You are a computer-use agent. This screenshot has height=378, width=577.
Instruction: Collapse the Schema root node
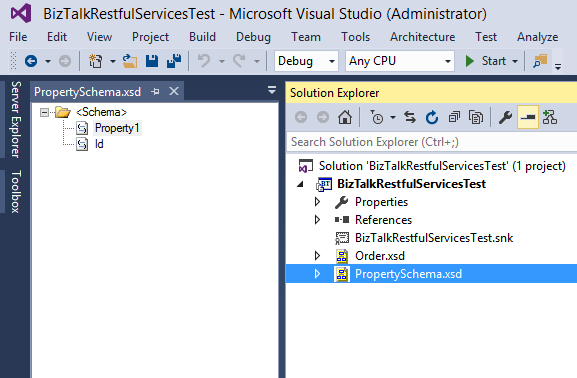(x=44, y=112)
